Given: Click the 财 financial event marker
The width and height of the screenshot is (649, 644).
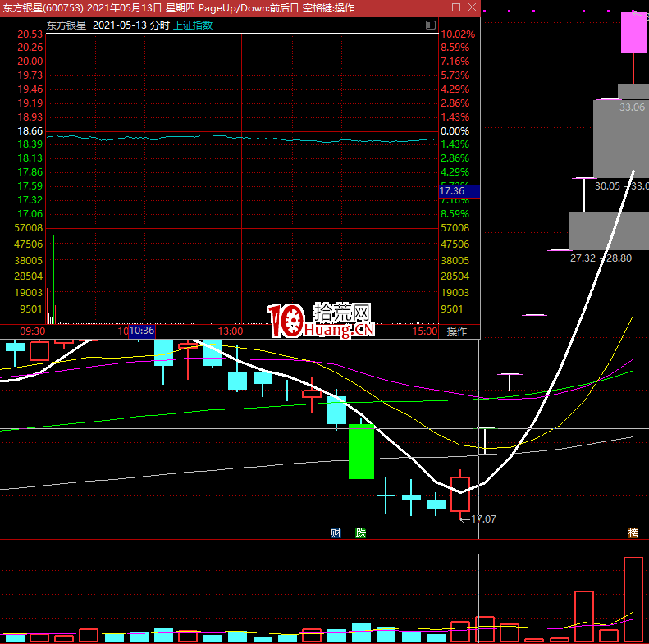Looking at the screenshot, I should (336, 532).
